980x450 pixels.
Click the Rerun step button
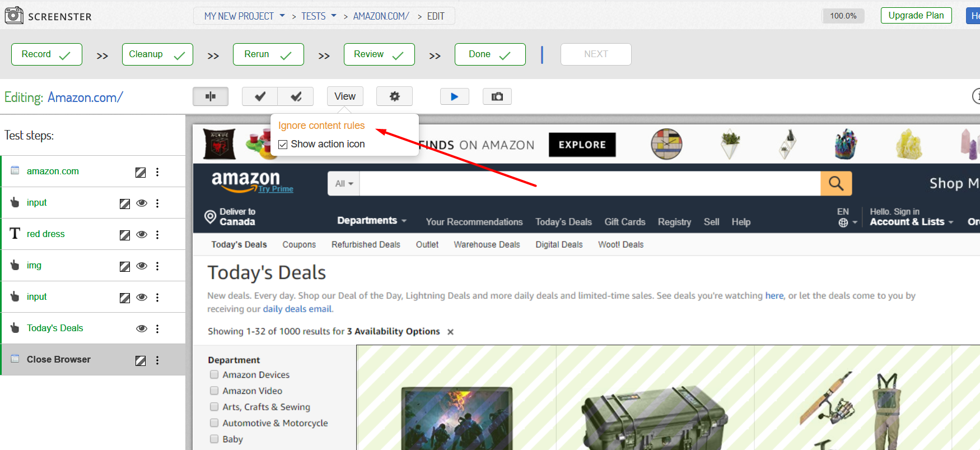[268, 54]
